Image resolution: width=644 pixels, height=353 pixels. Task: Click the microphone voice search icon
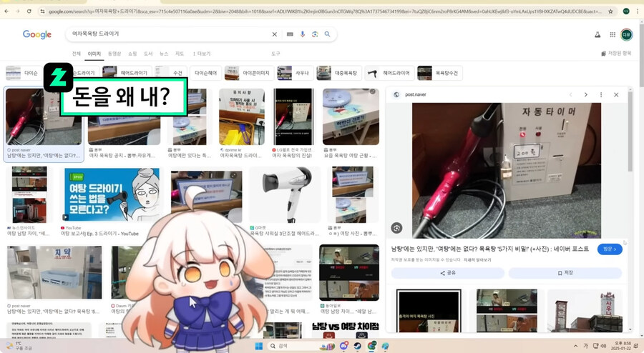(303, 34)
